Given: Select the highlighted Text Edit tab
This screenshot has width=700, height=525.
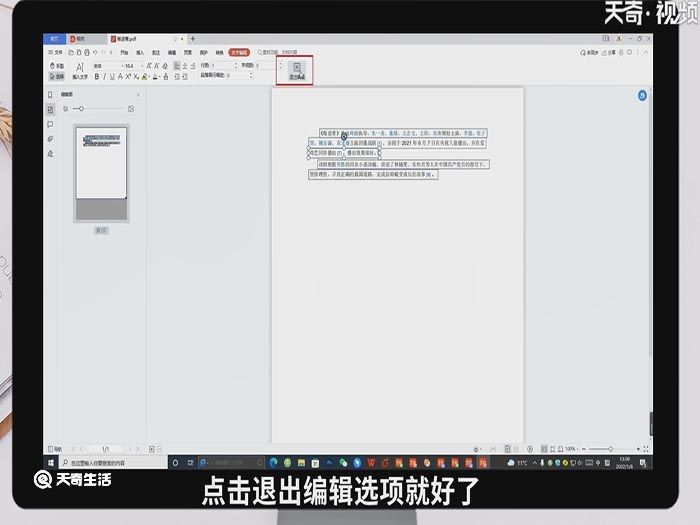Looking at the screenshot, I should tap(239, 52).
